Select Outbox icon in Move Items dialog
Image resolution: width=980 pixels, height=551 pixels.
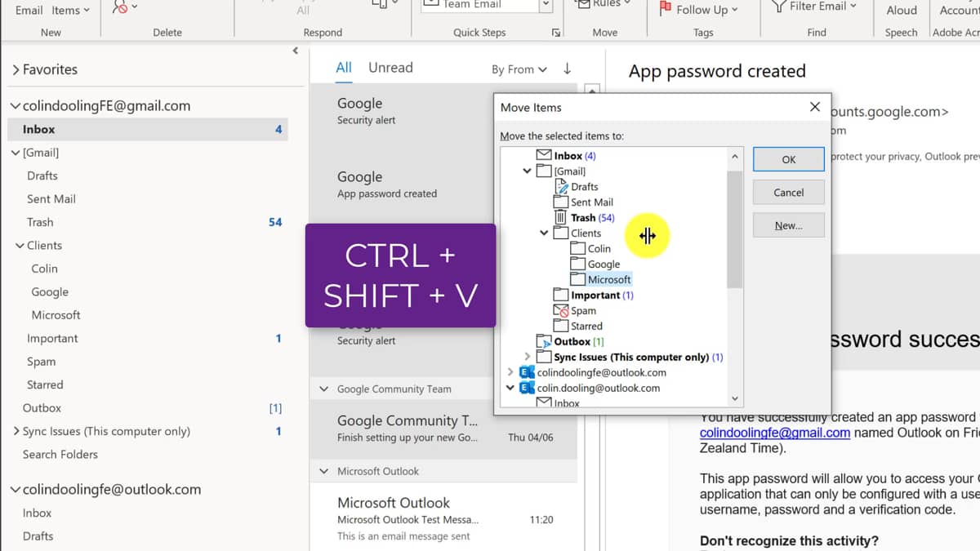(x=544, y=341)
